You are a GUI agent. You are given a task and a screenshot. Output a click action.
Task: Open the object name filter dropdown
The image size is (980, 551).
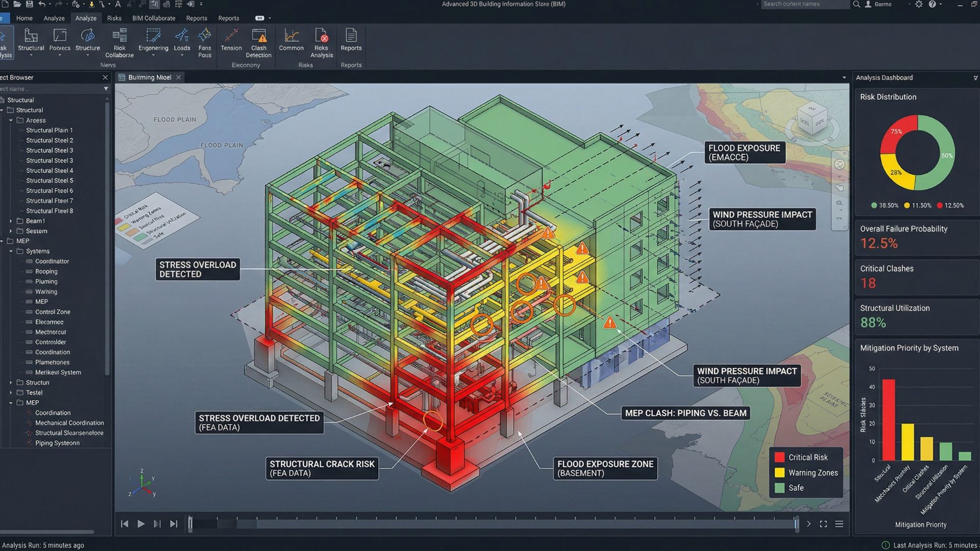click(x=106, y=89)
